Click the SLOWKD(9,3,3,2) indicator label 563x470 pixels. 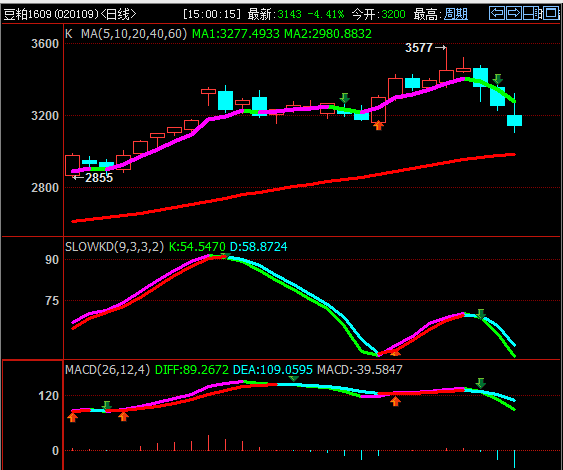coord(115,247)
